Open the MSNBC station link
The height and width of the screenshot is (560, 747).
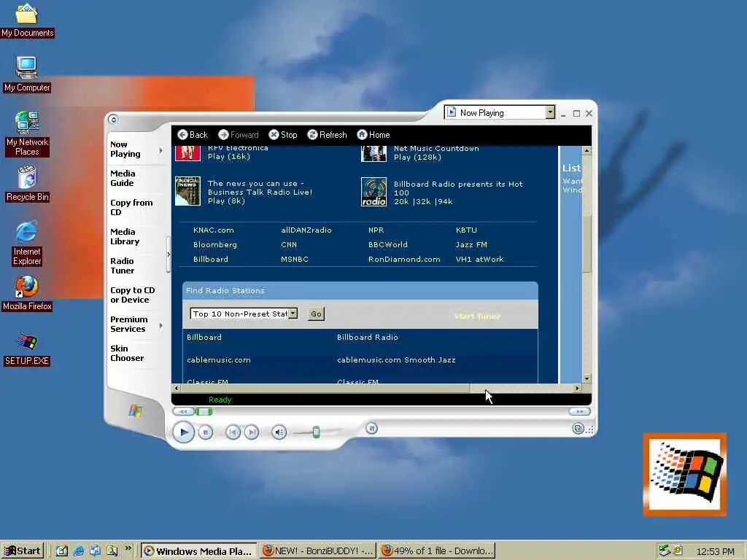[x=295, y=259]
